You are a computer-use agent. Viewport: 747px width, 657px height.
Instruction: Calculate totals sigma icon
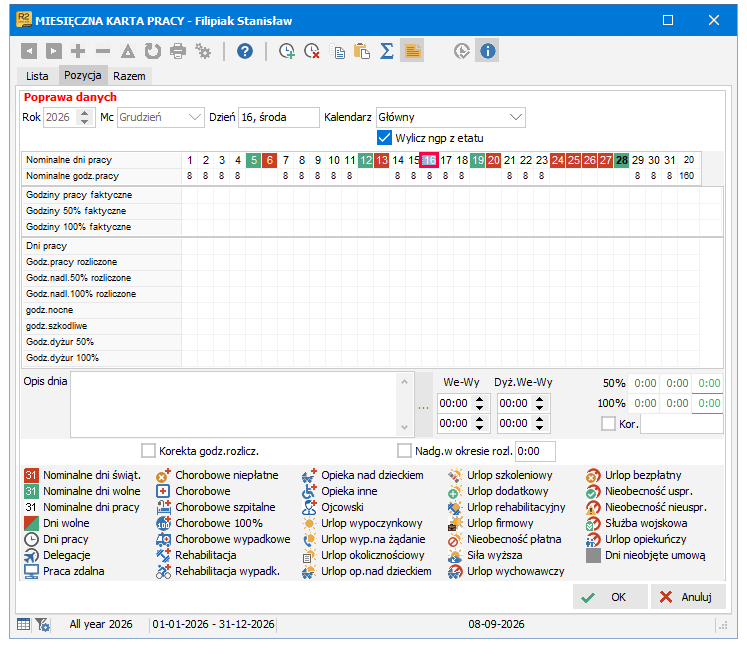tap(387, 51)
